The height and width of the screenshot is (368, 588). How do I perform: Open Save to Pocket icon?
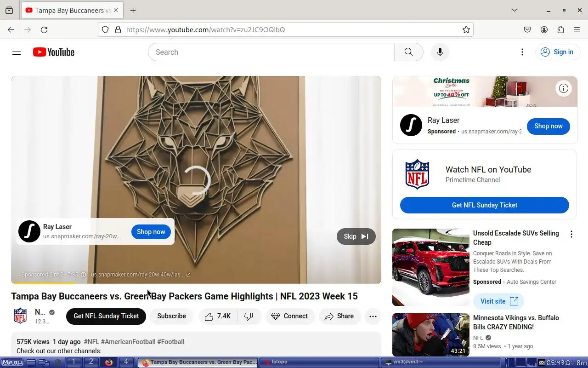[527, 29]
